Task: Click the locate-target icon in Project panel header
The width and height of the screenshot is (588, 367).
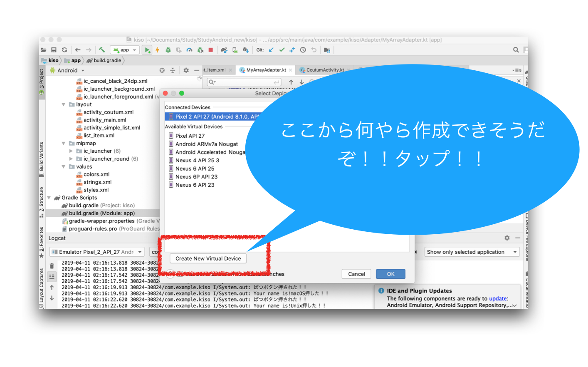Action: (162, 71)
